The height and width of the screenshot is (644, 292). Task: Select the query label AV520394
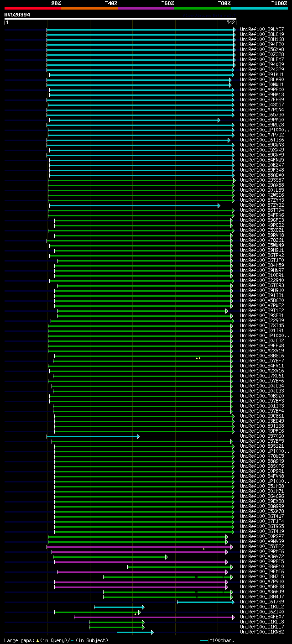[17, 15]
